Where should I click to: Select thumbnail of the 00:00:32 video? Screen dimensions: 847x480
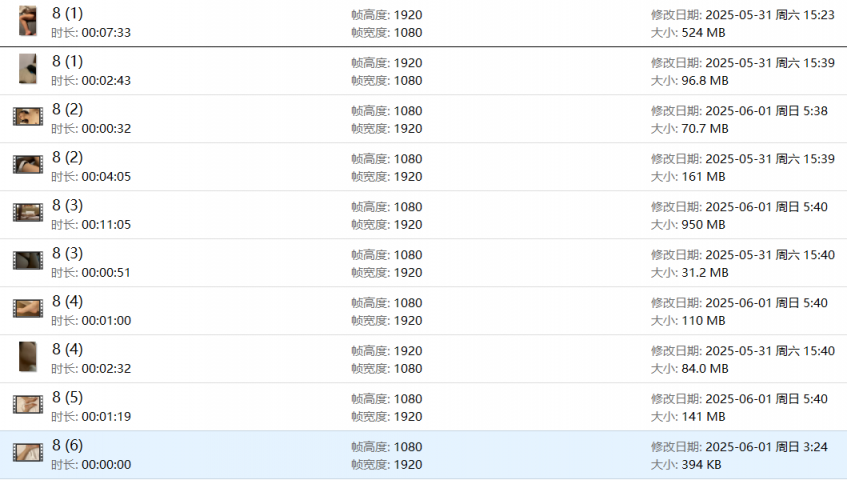coord(28,117)
